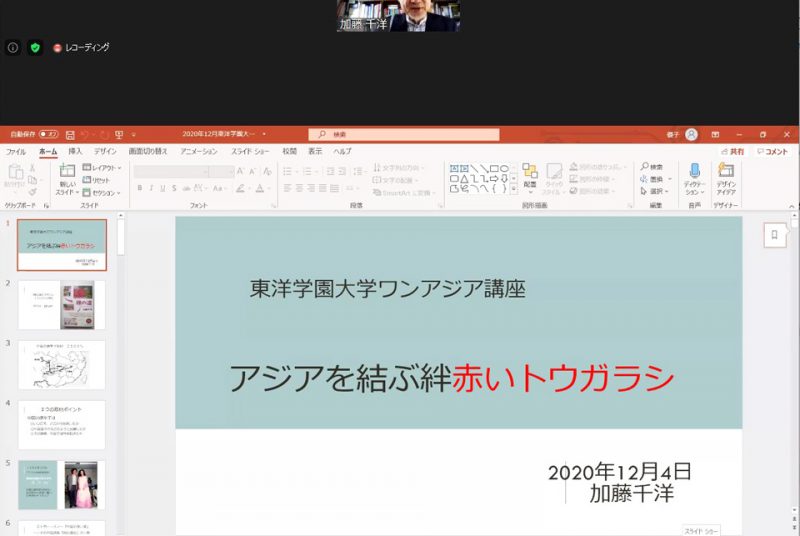Image resolution: width=800 pixels, height=536 pixels.
Task: Open the font name combo box
Action: [x=171, y=172]
